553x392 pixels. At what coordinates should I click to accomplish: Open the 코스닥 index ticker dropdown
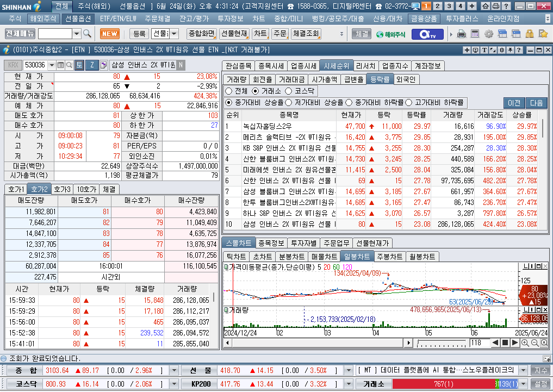(x=173, y=384)
